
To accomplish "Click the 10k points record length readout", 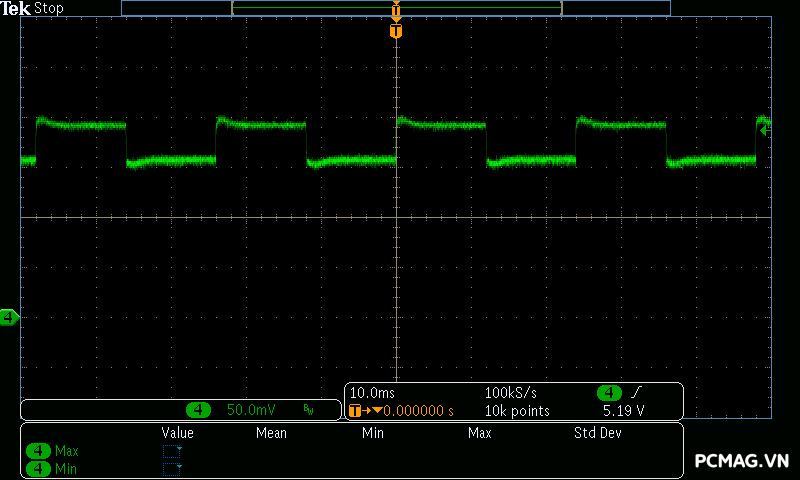I will 517,410.
